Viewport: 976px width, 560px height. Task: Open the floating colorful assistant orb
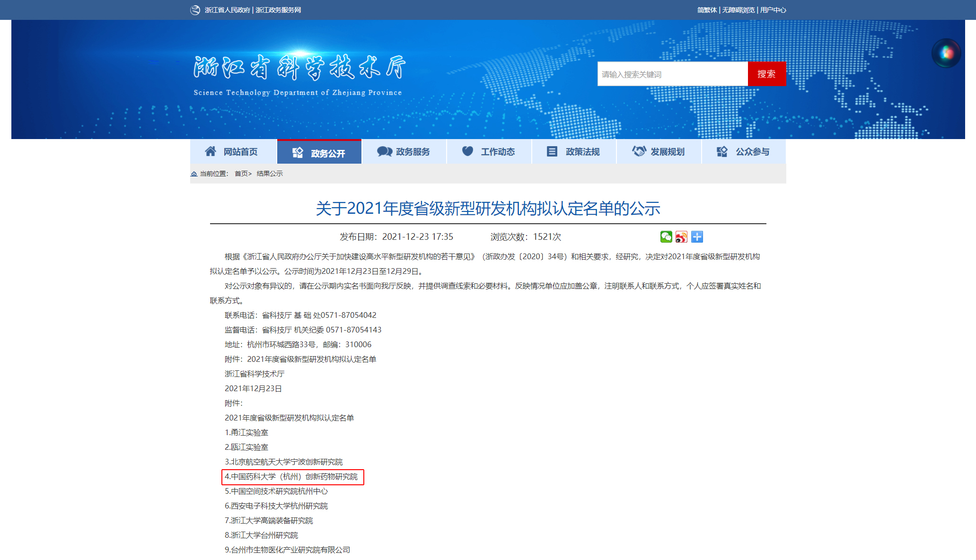tap(946, 53)
